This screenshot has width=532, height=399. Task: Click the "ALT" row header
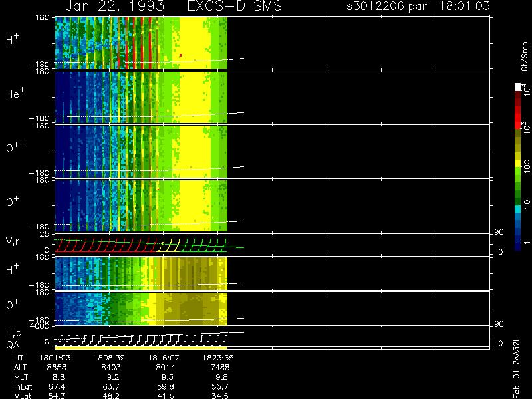pos(20,368)
